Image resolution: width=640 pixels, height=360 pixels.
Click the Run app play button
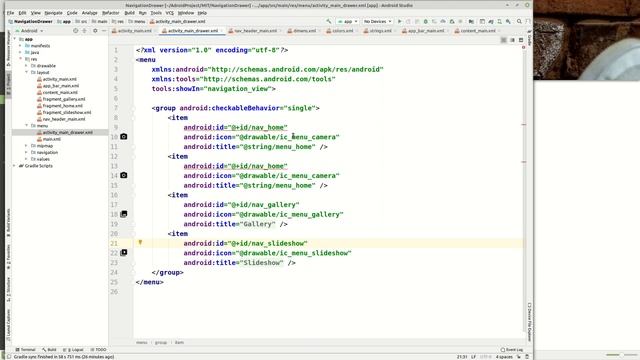click(400, 21)
